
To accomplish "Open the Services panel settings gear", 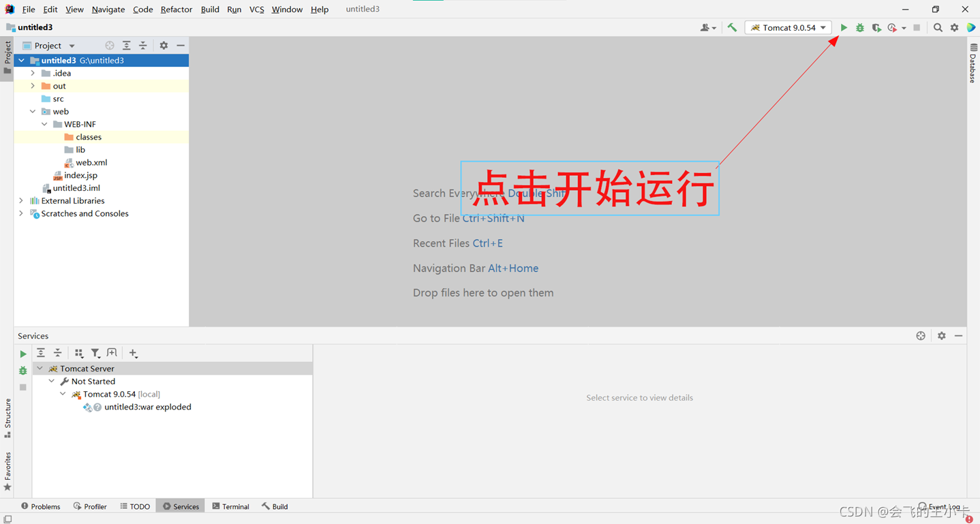I will click(942, 336).
